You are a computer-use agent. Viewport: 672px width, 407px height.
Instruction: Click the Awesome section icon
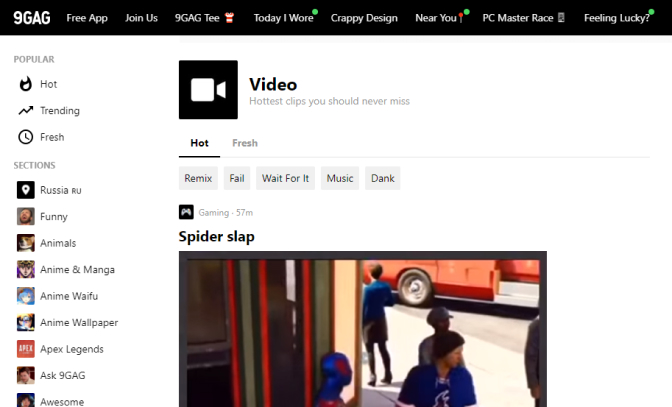[x=26, y=401]
